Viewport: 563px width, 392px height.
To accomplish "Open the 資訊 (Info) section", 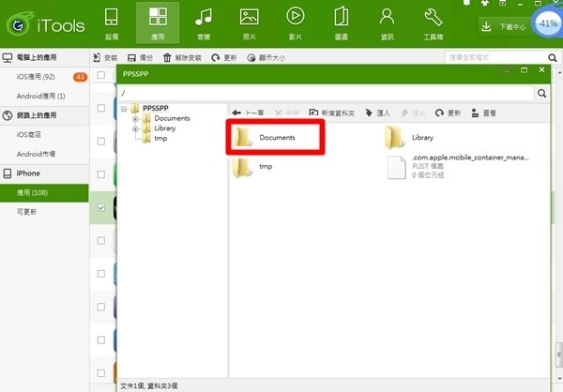I will click(x=387, y=23).
